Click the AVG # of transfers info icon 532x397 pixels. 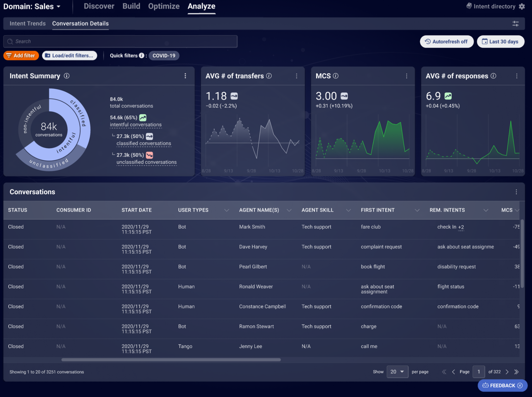click(269, 76)
